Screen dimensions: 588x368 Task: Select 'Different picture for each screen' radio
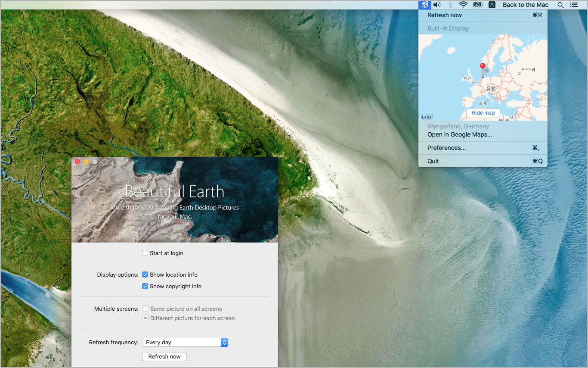tap(145, 318)
